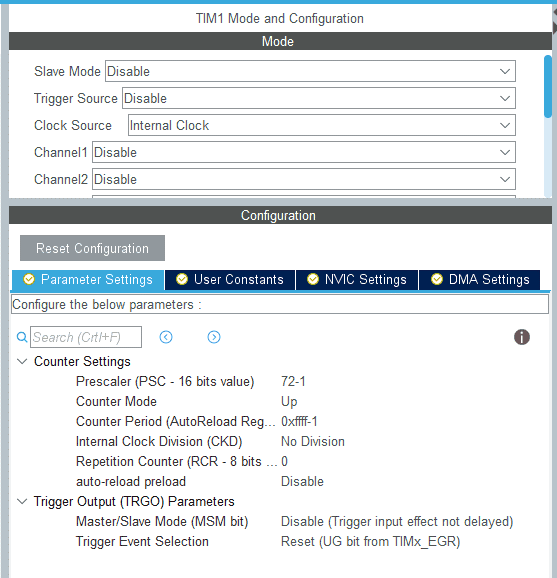Switch to the NVIC Settings tab
Screen dimensions: 557x578
point(357,280)
